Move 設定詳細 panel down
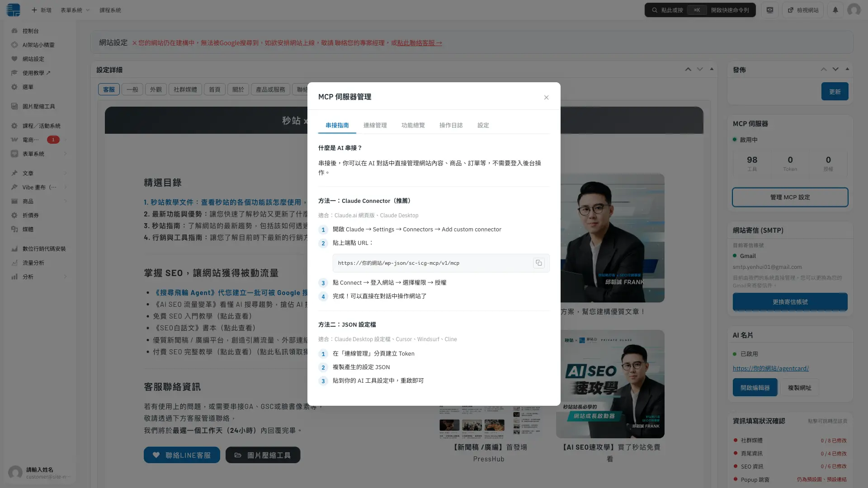This screenshot has height=488, width=868. click(700, 69)
